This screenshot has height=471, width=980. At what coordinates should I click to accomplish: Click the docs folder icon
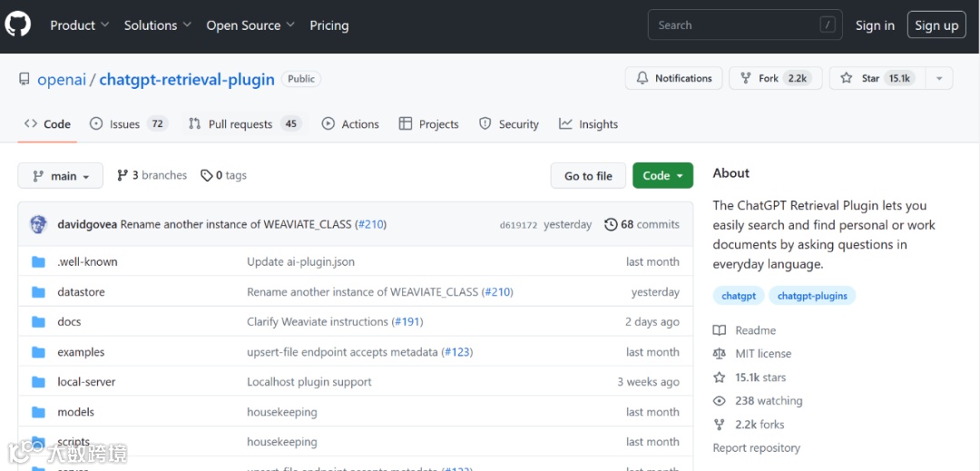coord(39,321)
